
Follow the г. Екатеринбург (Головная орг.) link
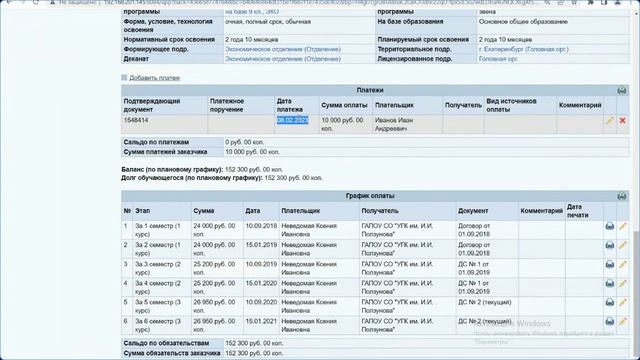tap(523, 49)
